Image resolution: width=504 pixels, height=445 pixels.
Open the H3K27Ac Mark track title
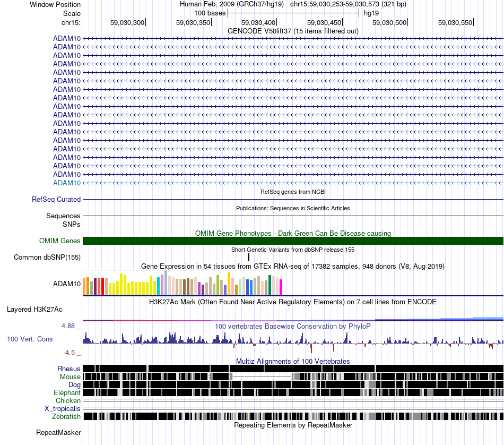click(x=293, y=302)
